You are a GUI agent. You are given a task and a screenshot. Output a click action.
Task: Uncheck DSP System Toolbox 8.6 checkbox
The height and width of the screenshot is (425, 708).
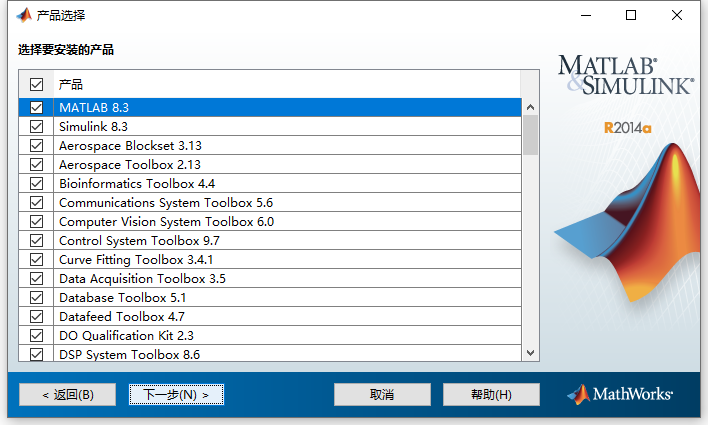tap(37, 354)
